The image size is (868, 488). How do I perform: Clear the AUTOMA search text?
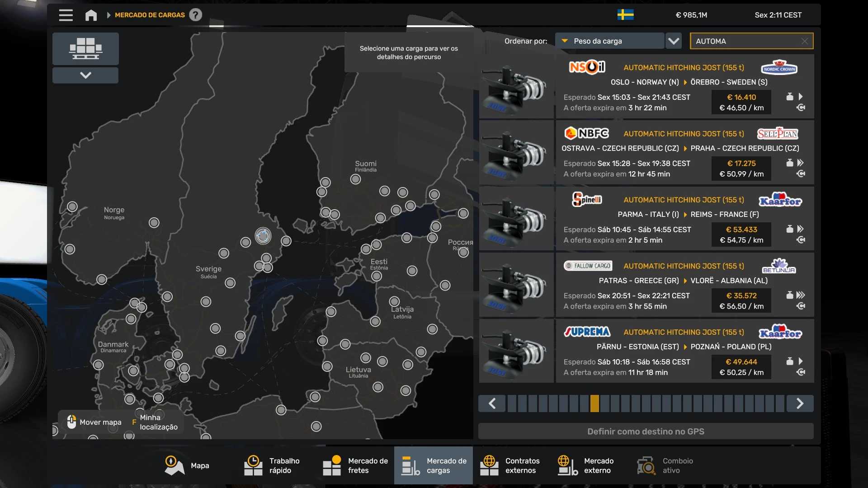click(x=804, y=41)
